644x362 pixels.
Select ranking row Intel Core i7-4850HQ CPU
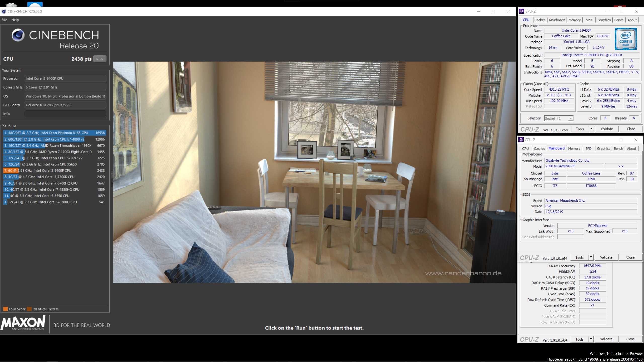click(x=55, y=189)
